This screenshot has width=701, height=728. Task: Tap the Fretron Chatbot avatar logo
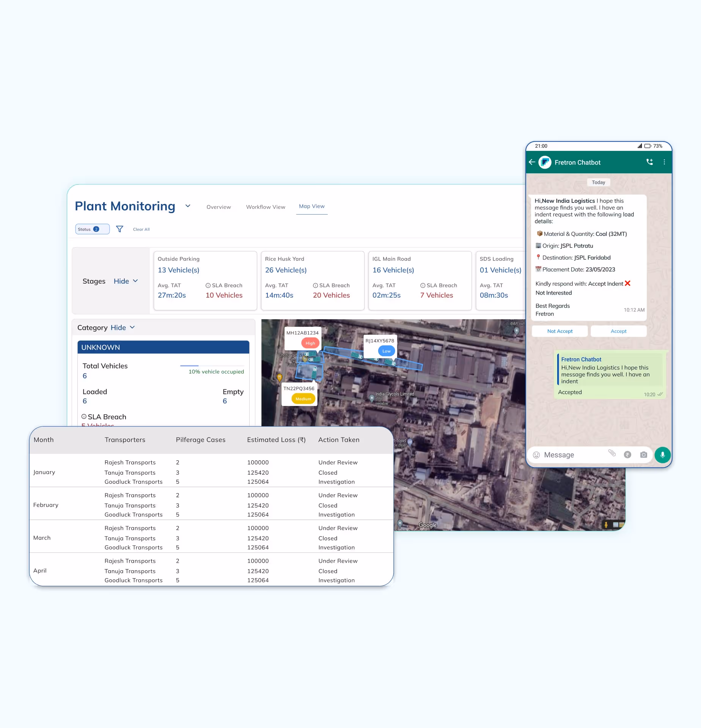545,163
